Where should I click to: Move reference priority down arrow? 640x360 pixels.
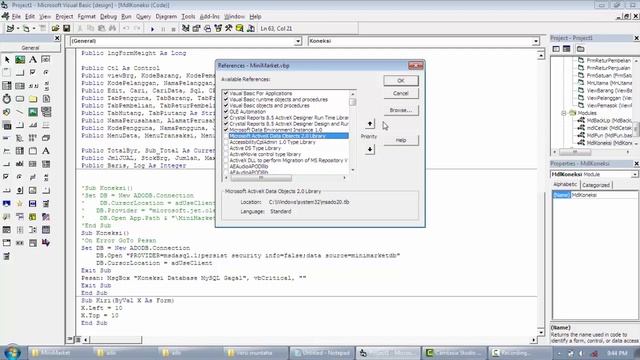coord(370,149)
